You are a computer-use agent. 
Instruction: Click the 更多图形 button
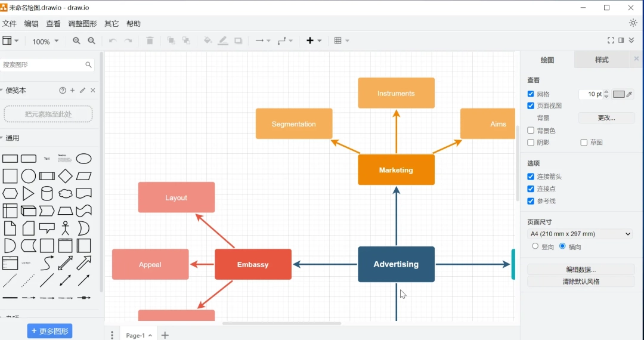[x=49, y=331]
